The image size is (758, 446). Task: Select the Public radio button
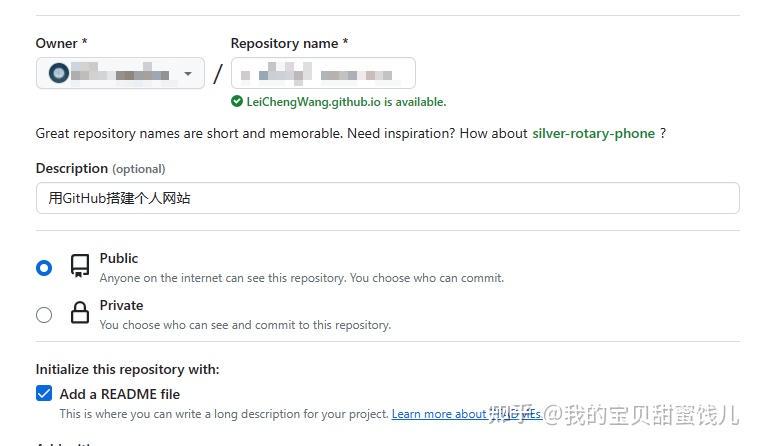tap(44, 268)
